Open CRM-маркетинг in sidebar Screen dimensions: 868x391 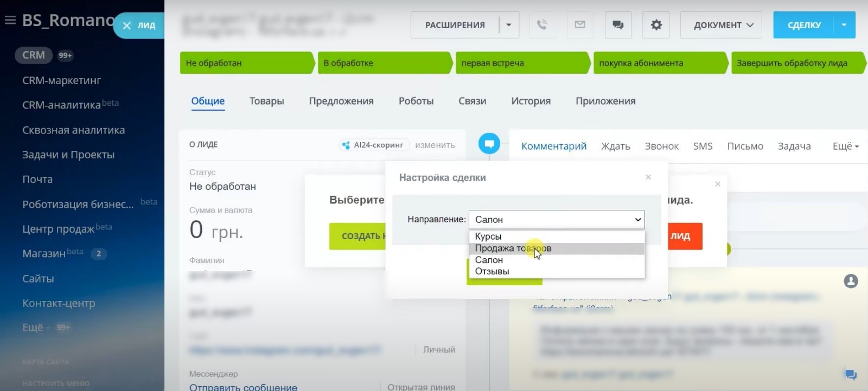point(61,80)
